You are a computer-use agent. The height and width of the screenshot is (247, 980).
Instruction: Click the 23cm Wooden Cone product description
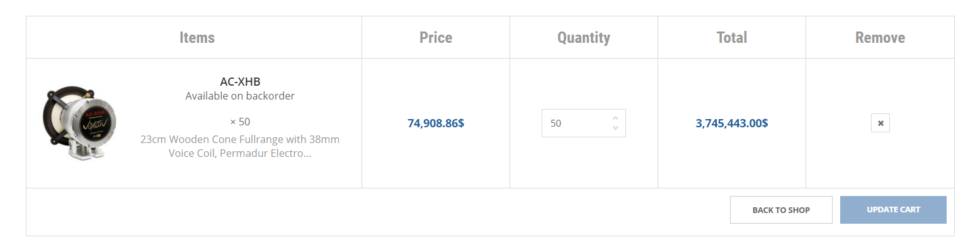point(240,146)
